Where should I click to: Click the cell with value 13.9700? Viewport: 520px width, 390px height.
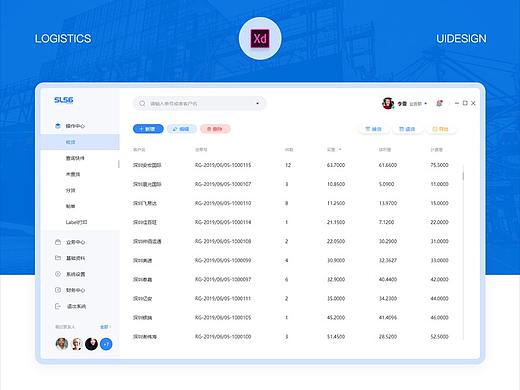click(388, 203)
